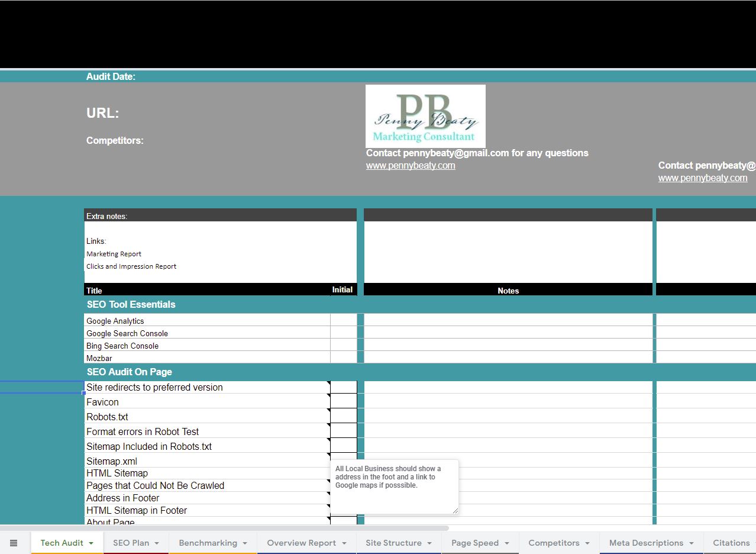Image resolution: width=756 pixels, height=554 pixels.
Task: Expand the Tech Audit tab dropdown arrow
Action: [91, 543]
